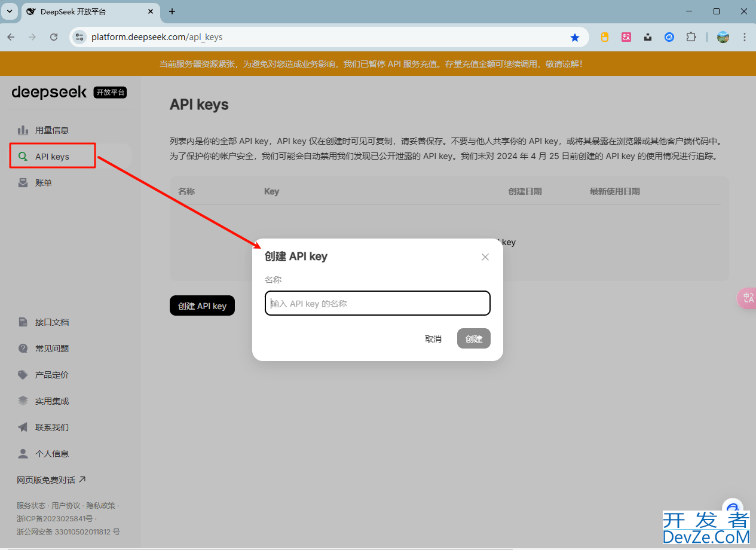Open the browser extensions puzzle icon

click(x=691, y=37)
